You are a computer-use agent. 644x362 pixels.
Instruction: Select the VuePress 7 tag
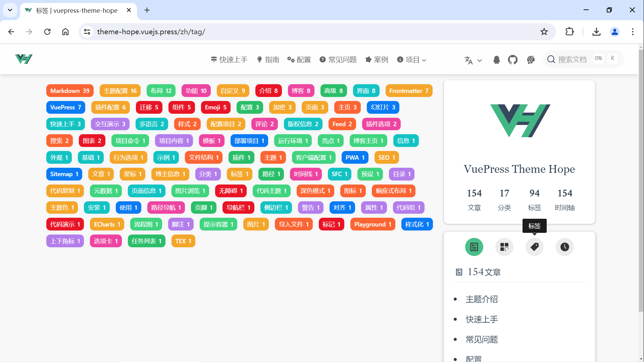65,107
